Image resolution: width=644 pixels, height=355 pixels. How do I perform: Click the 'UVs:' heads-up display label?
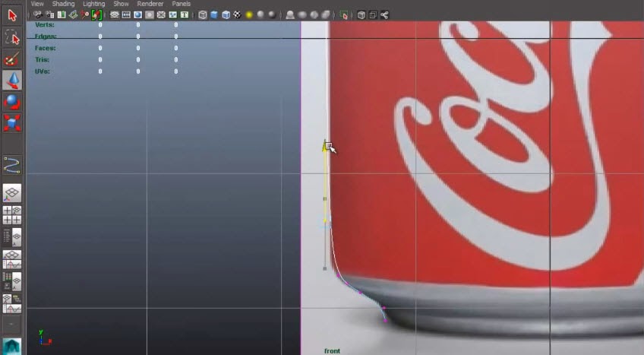pos(43,71)
